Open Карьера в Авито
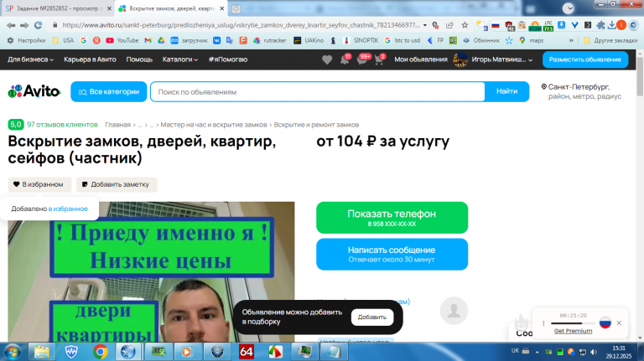Screen dimensions: 644x361 click(90, 59)
